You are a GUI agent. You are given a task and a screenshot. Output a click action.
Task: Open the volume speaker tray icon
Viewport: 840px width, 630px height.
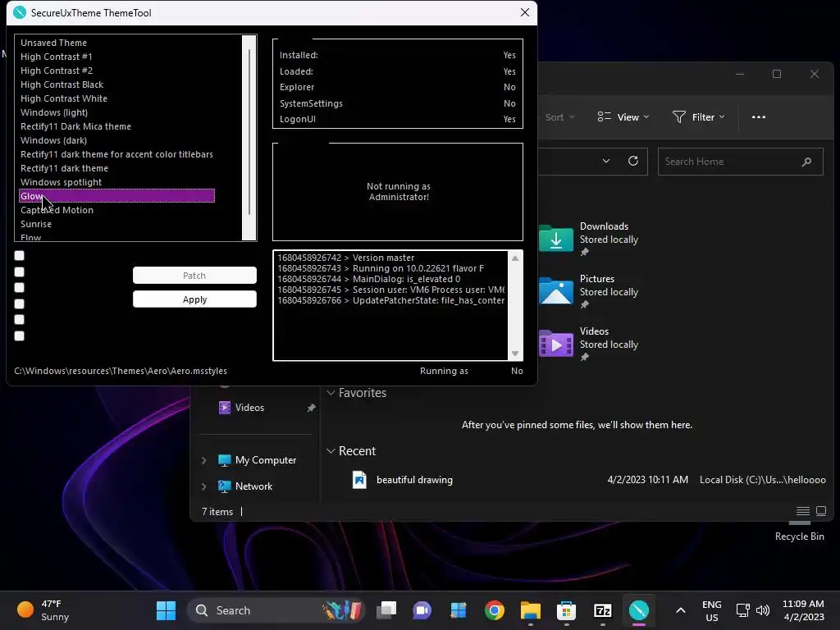(763, 610)
